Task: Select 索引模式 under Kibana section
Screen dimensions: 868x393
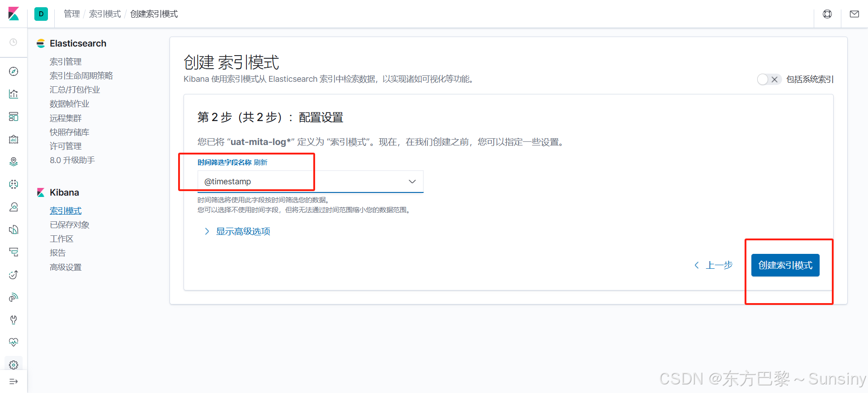Action: click(x=66, y=211)
